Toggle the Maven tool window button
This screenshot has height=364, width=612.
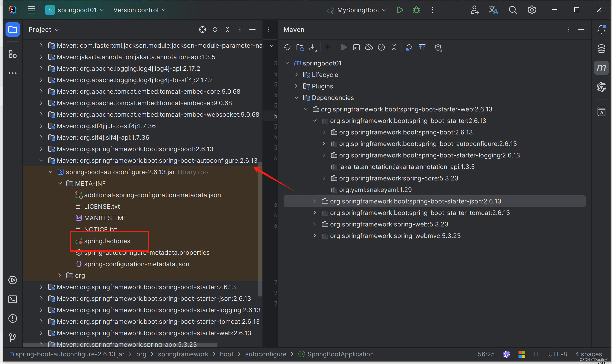tap(601, 68)
